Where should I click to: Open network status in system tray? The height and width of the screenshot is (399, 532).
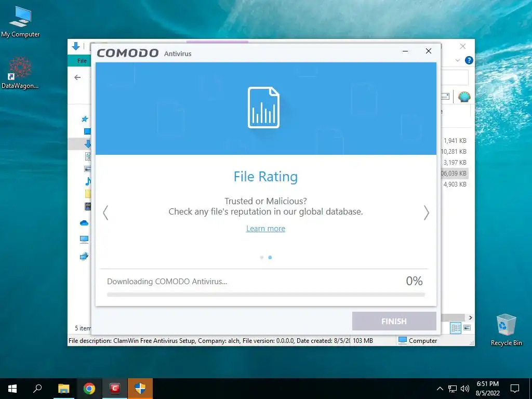click(x=453, y=389)
